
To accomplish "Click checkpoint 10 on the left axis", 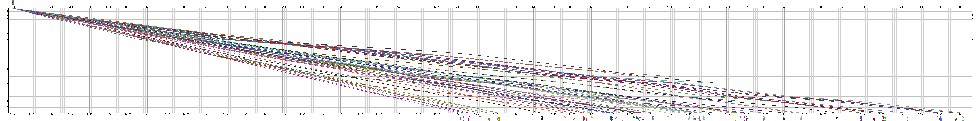I will pyautogui.click(x=7, y=55).
